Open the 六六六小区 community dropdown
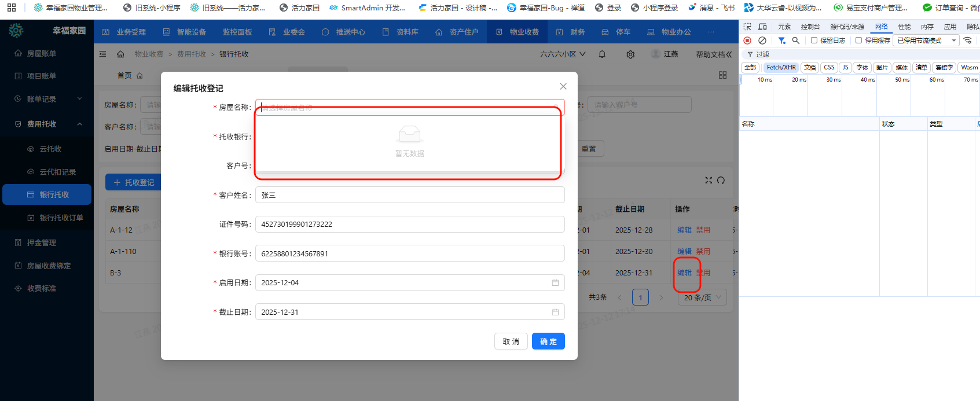The width and height of the screenshot is (980, 401). tap(563, 54)
